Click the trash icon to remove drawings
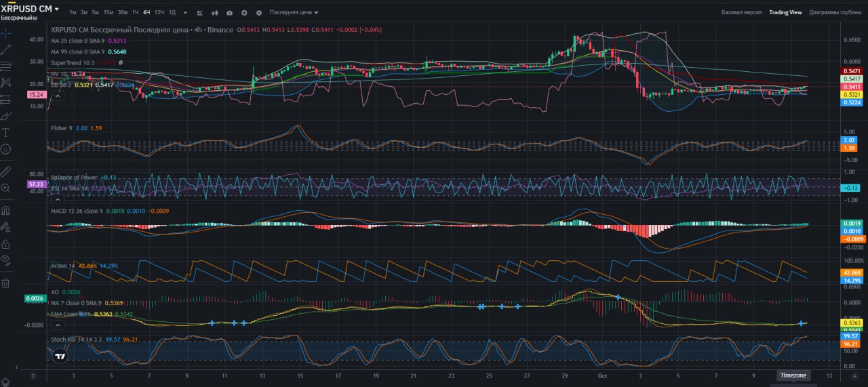 point(6,283)
